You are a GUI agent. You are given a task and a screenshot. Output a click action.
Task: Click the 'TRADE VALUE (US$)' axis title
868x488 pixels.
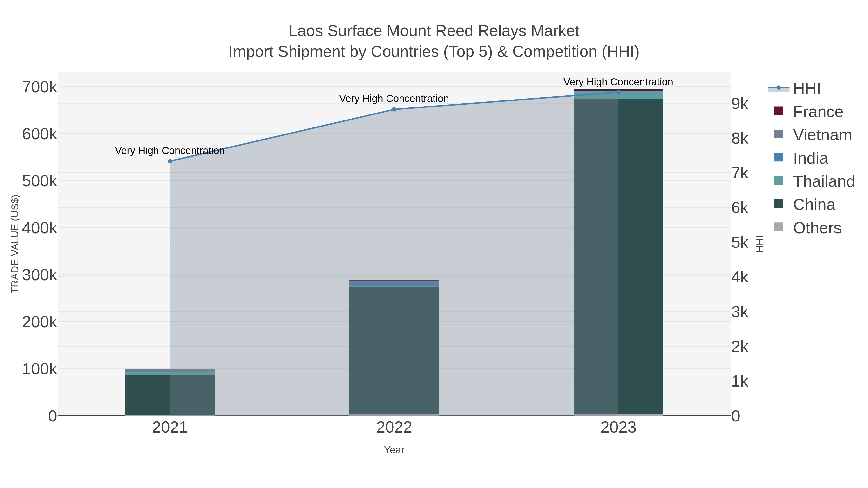[x=15, y=244]
